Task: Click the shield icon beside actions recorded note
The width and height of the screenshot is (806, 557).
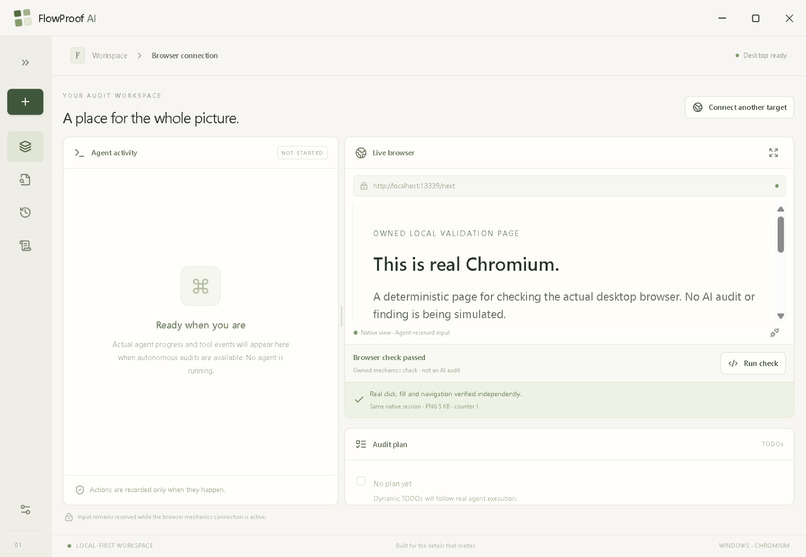Action: click(80, 490)
